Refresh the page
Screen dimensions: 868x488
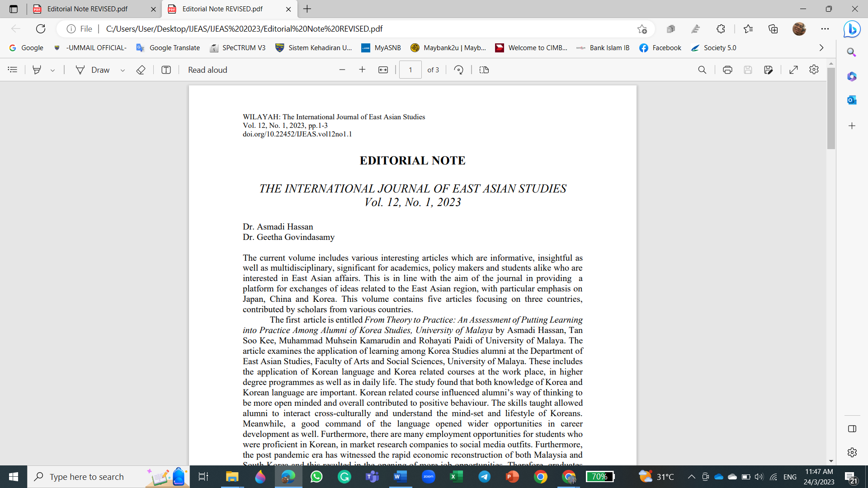tap(41, 29)
